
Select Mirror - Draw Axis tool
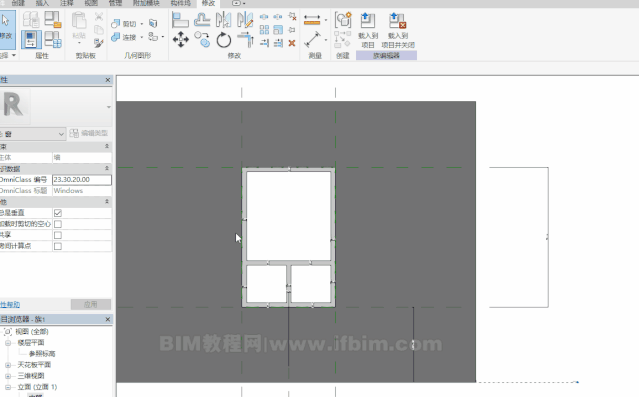245,20
